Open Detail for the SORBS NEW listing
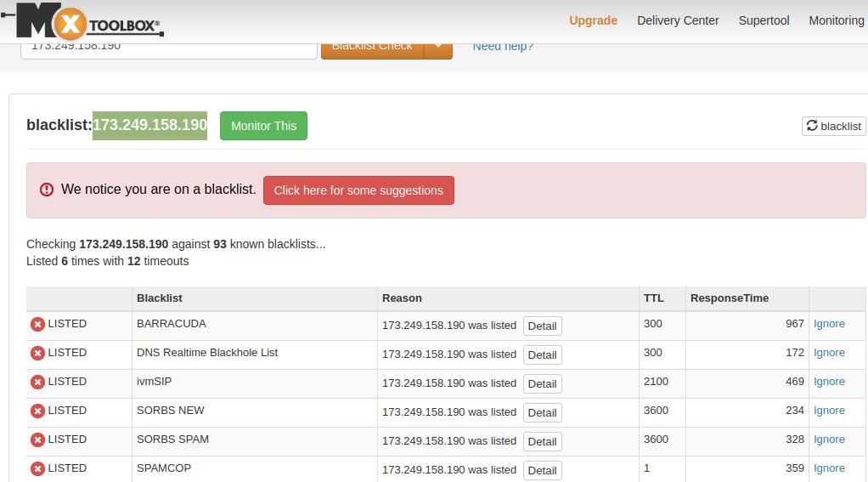Screen dimensions: 868x482 543,413
